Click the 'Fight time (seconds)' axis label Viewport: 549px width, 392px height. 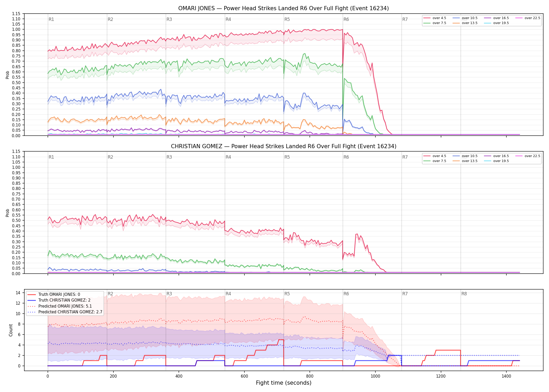(284, 383)
